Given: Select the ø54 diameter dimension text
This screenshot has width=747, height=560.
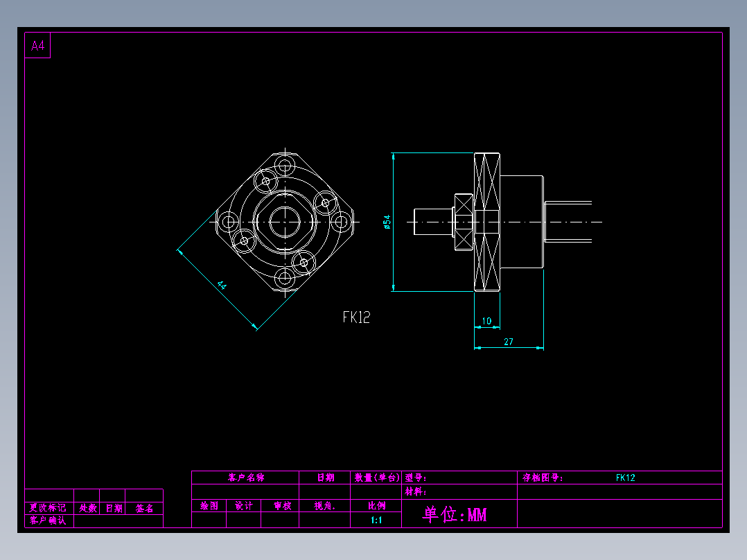Looking at the screenshot, I should [387, 222].
